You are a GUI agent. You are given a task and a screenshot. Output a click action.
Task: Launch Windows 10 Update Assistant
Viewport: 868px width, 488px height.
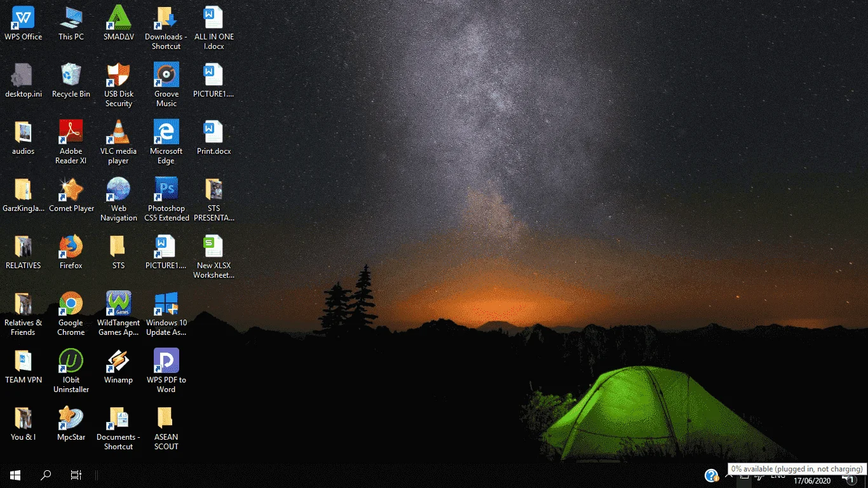click(x=166, y=314)
